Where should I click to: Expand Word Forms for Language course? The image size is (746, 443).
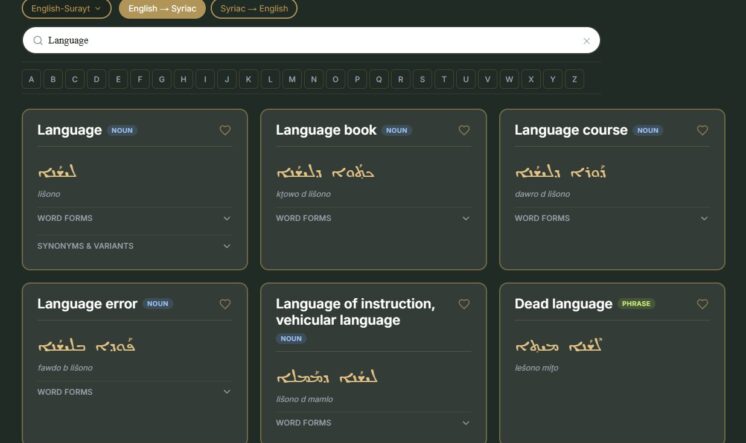(x=611, y=218)
